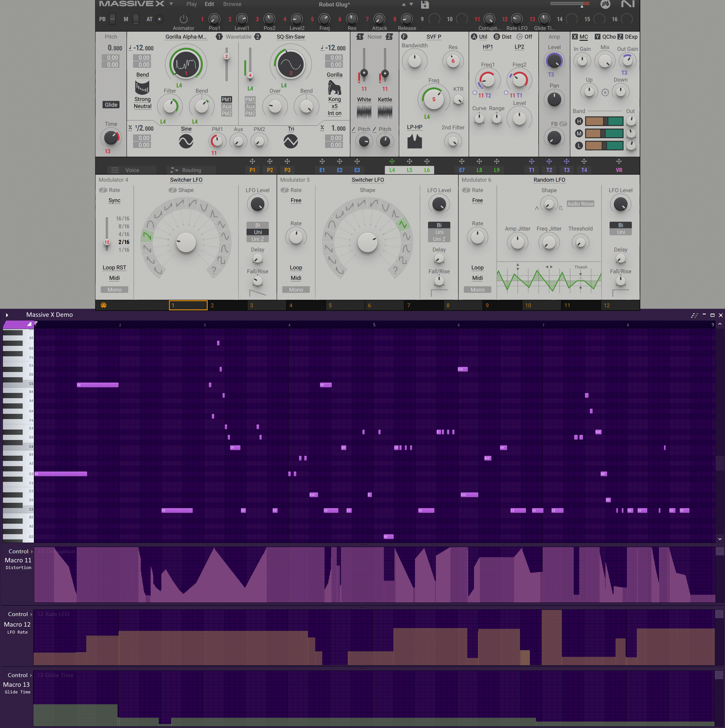
Task: Click the Sync rate slider handle
Action: (x=107, y=242)
